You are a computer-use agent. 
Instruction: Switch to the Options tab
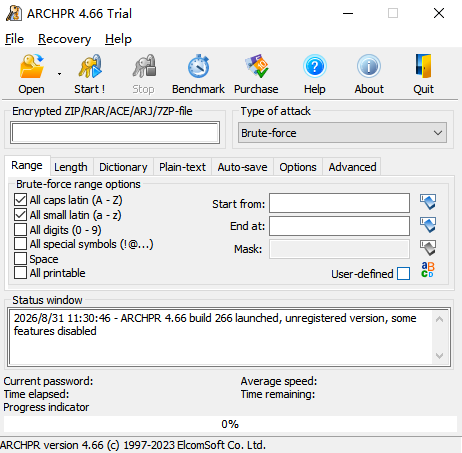point(298,167)
